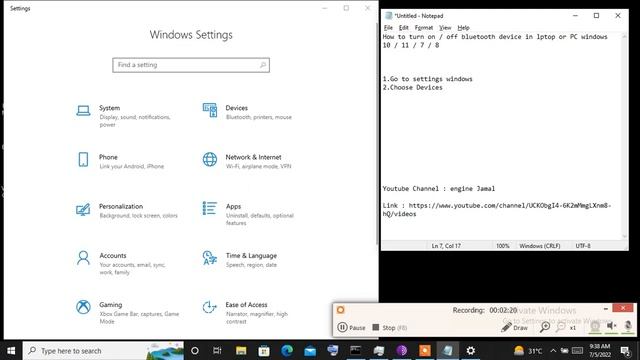Toggle the webcam icon in recorder toolbar
This screenshot has width=640, height=360.
(595, 326)
